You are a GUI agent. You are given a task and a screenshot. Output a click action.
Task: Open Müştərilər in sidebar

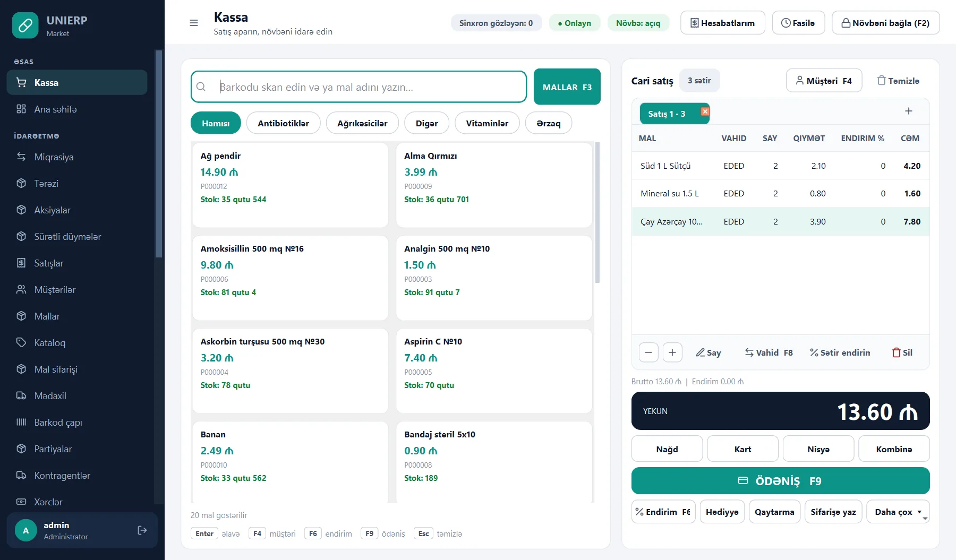coord(77,290)
